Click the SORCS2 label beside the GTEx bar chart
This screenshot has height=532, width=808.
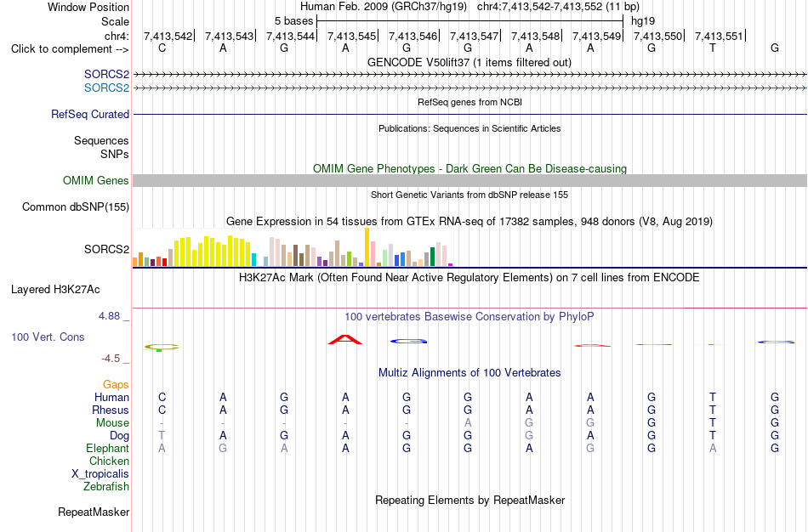106,249
